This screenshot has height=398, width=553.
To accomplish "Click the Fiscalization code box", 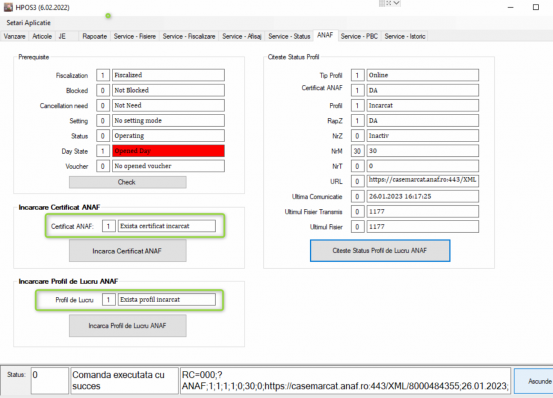I will pos(103,75).
